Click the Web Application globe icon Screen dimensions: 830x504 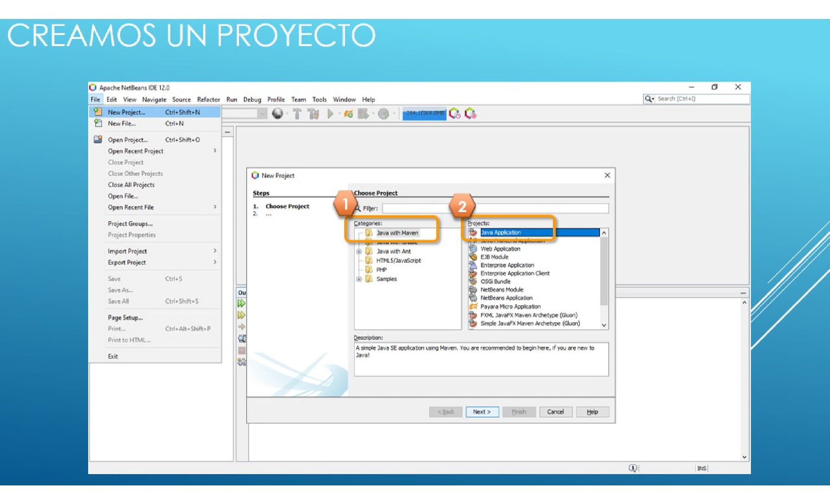click(x=473, y=249)
